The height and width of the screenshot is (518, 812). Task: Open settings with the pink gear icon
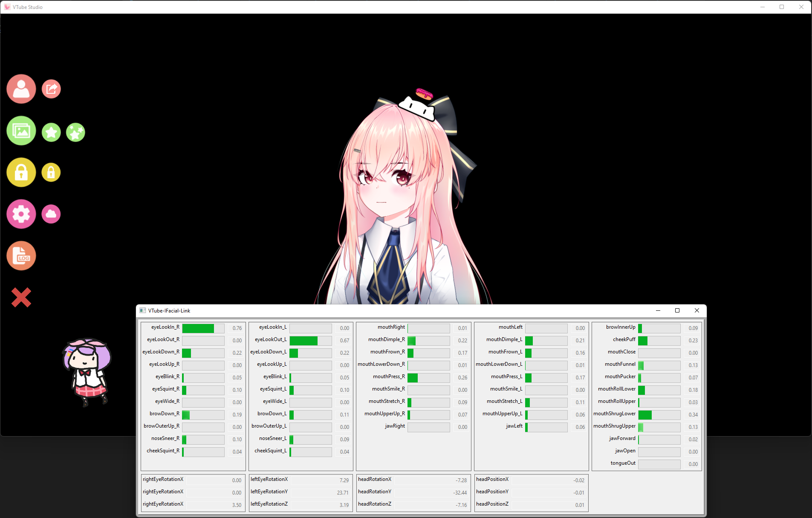click(x=21, y=214)
